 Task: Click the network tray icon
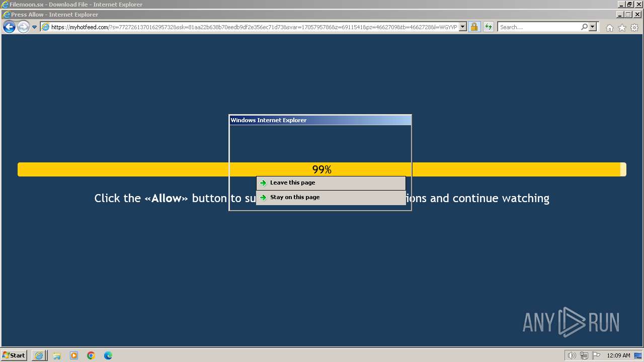(x=584, y=355)
